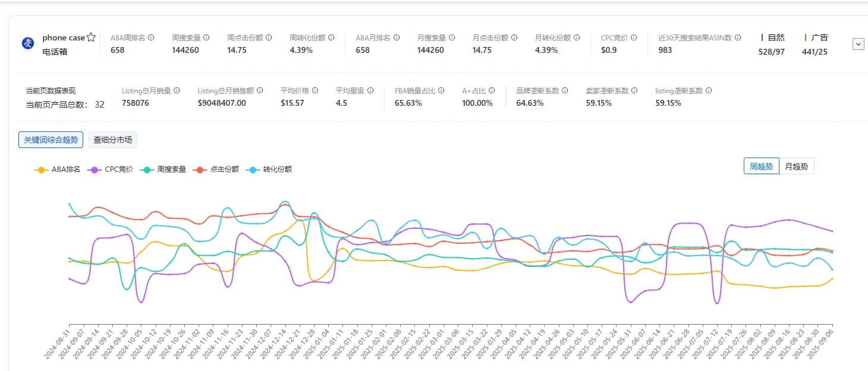Switch to 关键词综合趋势 tab

coord(51,140)
